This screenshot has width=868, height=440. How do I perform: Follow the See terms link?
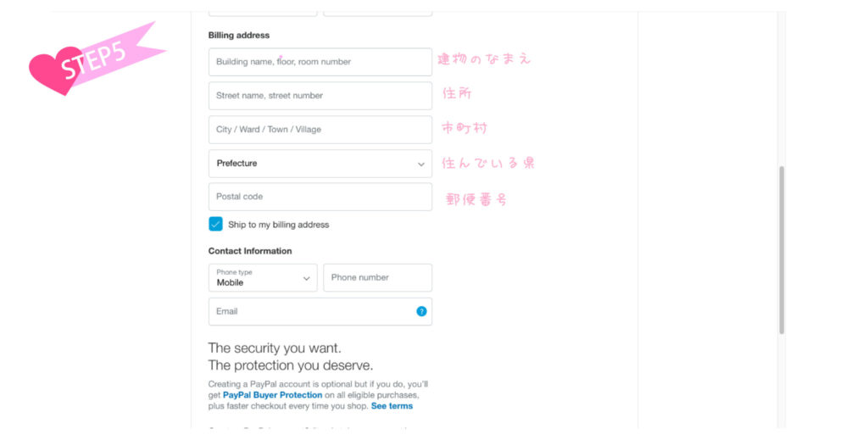click(x=392, y=406)
